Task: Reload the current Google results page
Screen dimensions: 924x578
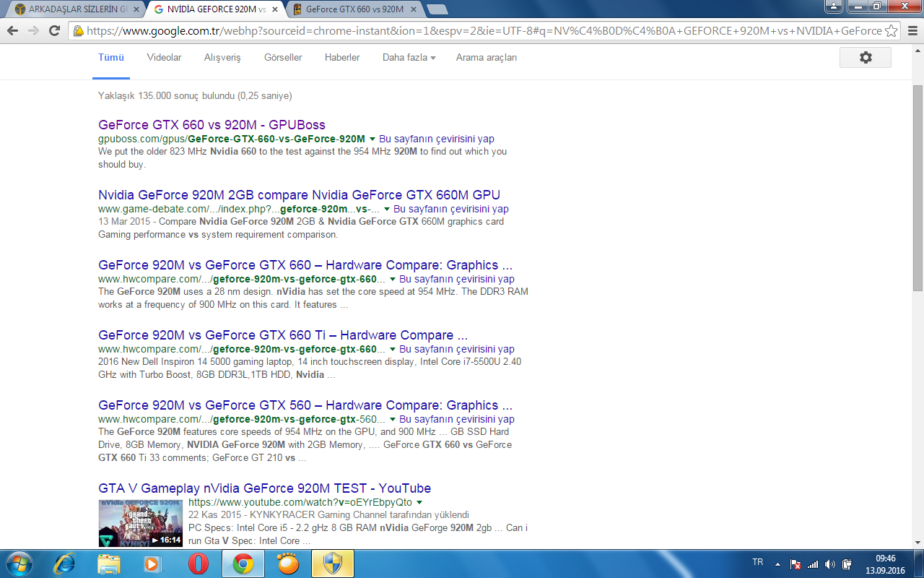Action: pyautogui.click(x=54, y=31)
